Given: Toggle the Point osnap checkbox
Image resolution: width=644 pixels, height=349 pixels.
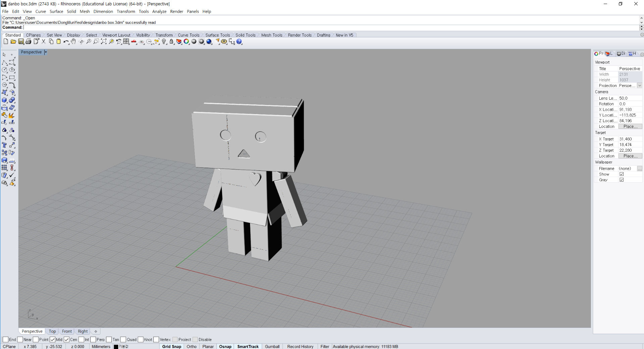Looking at the screenshot, I should [36, 340].
